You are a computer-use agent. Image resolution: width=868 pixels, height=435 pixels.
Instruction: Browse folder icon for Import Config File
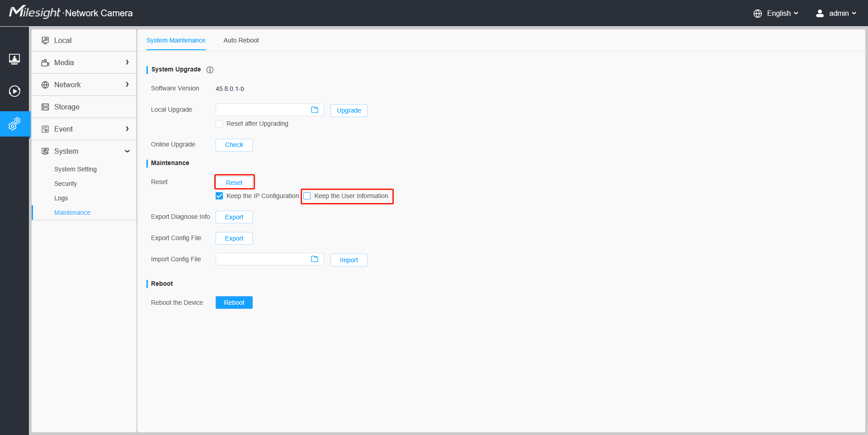tap(315, 259)
